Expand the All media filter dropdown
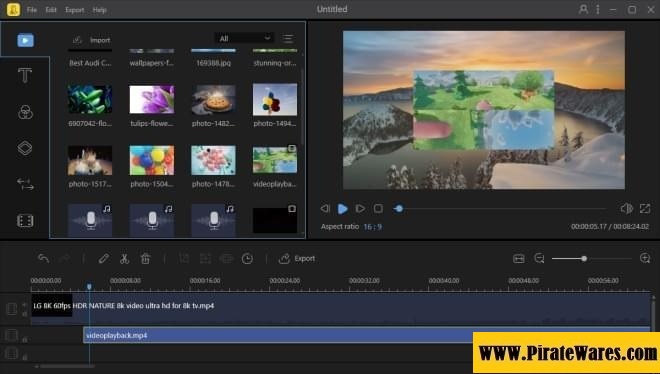The width and height of the screenshot is (660, 374). pyautogui.click(x=244, y=38)
